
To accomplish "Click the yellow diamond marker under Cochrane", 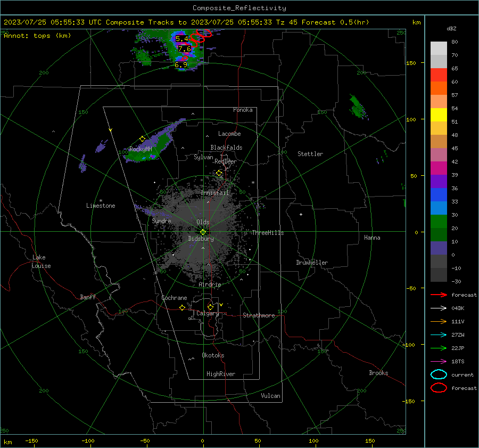I will tap(182, 307).
